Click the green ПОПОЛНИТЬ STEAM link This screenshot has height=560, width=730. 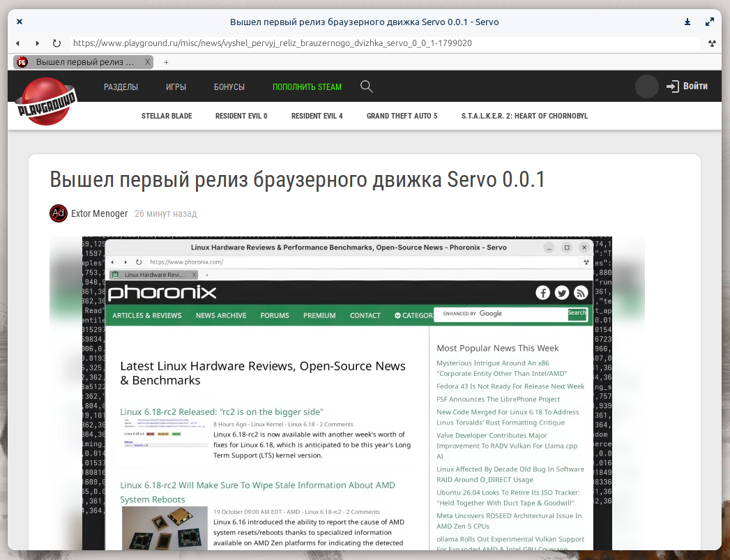coord(307,87)
